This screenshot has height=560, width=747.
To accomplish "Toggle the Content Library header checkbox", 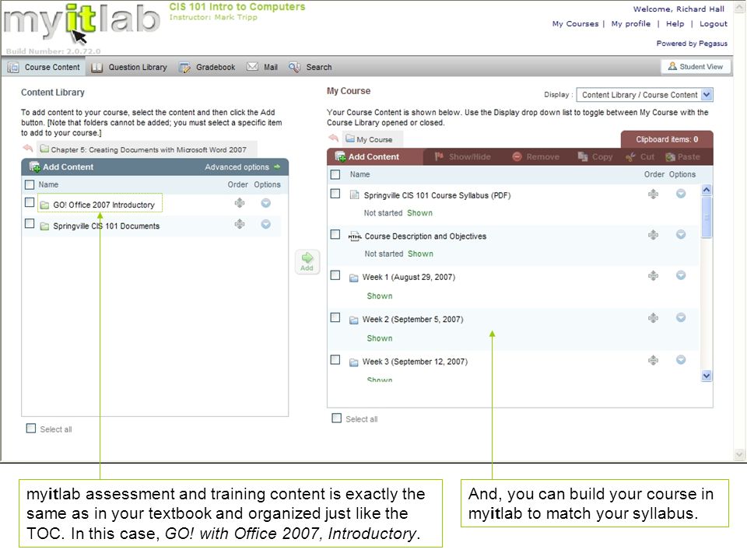I will coord(30,185).
